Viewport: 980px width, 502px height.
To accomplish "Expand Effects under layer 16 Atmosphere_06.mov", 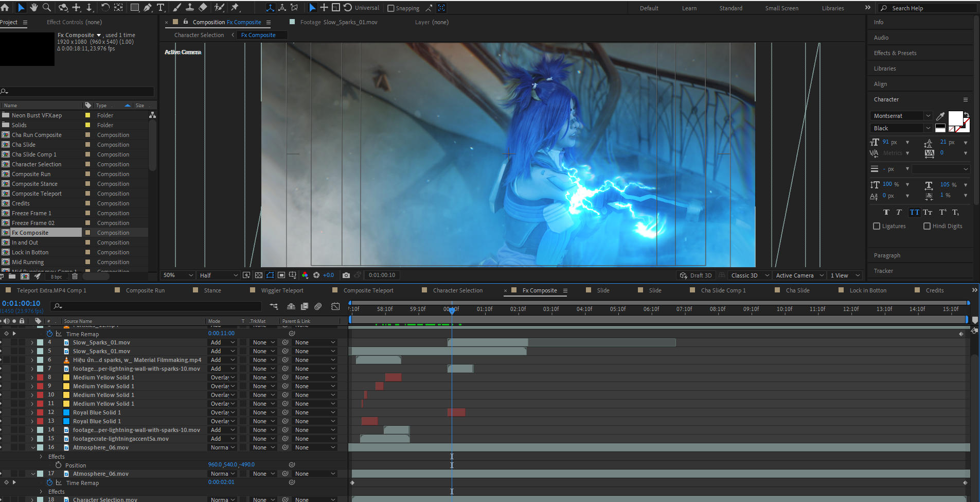I will pyautogui.click(x=41, y=457).
